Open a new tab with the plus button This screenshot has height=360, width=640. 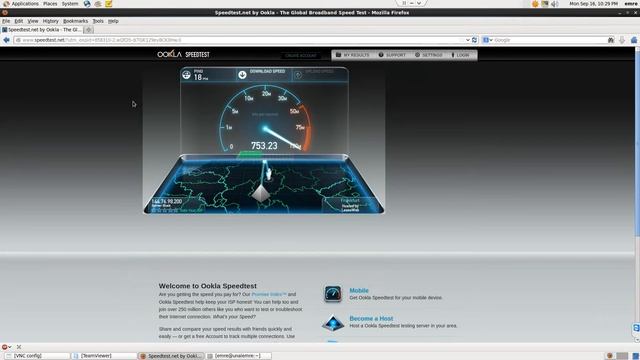point(89,30)
